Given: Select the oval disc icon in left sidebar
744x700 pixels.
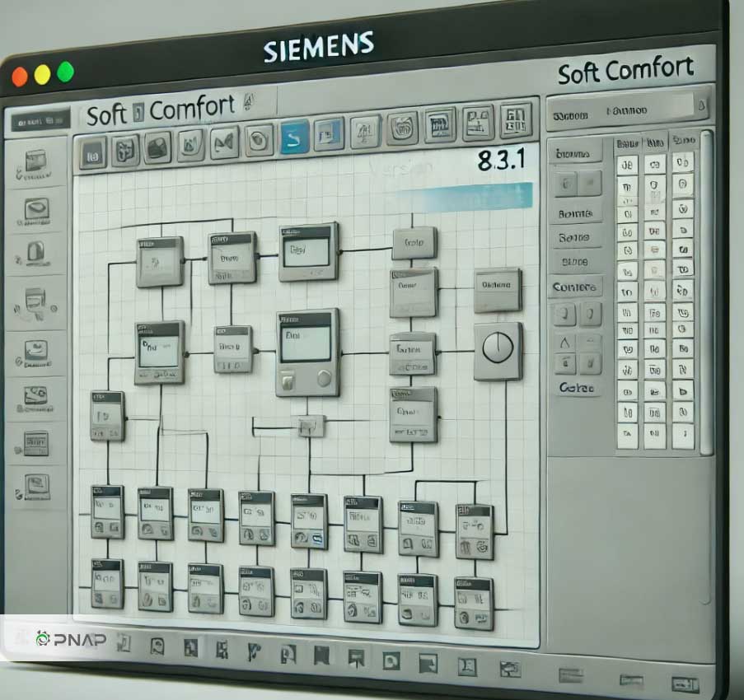Looking at the screenshot, I should [x=36, y=210].
